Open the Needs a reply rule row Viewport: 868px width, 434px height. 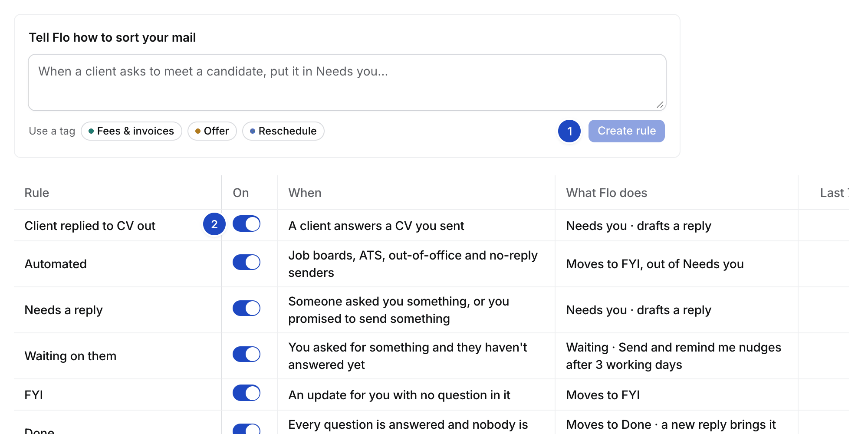click(x=431, y=310)
